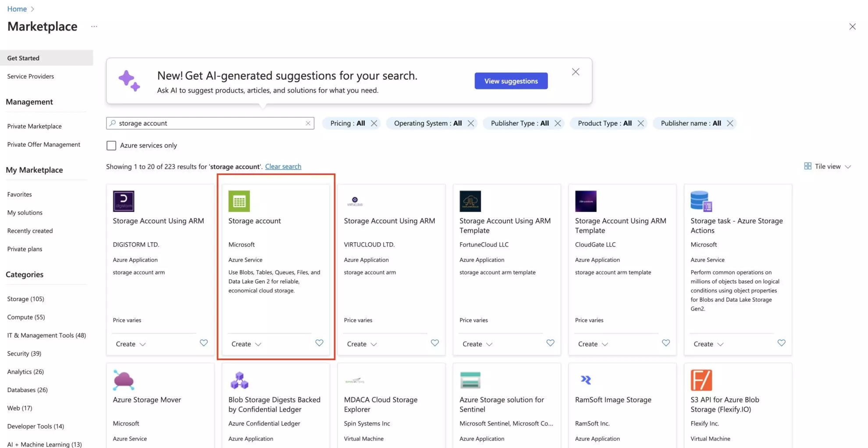Screen dimensions: 868x448
Task: Click the Azure Storage Mover cloud icon
Action: click(124, 380)
